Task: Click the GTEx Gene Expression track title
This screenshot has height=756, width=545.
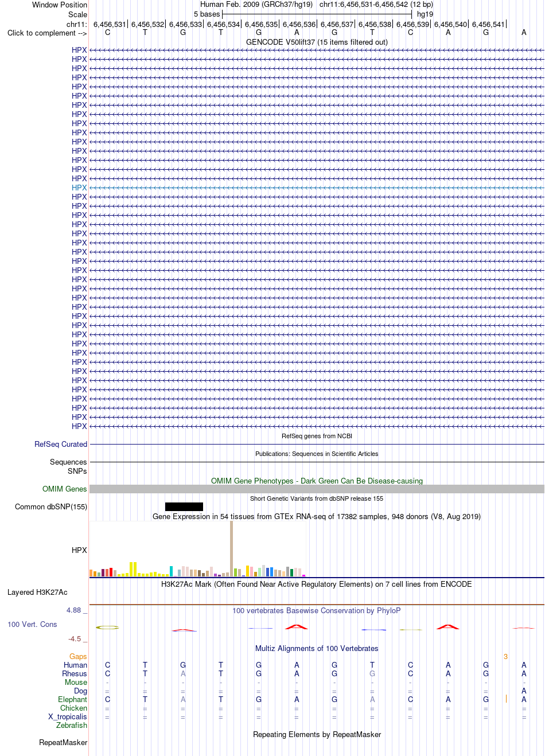Action: click(317, 516)
